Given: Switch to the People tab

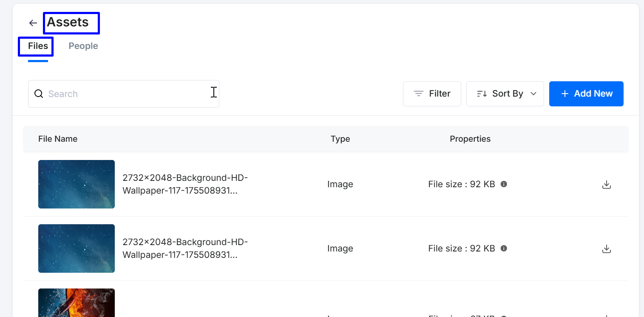Looking at the screenshot, I should point(83,46).
